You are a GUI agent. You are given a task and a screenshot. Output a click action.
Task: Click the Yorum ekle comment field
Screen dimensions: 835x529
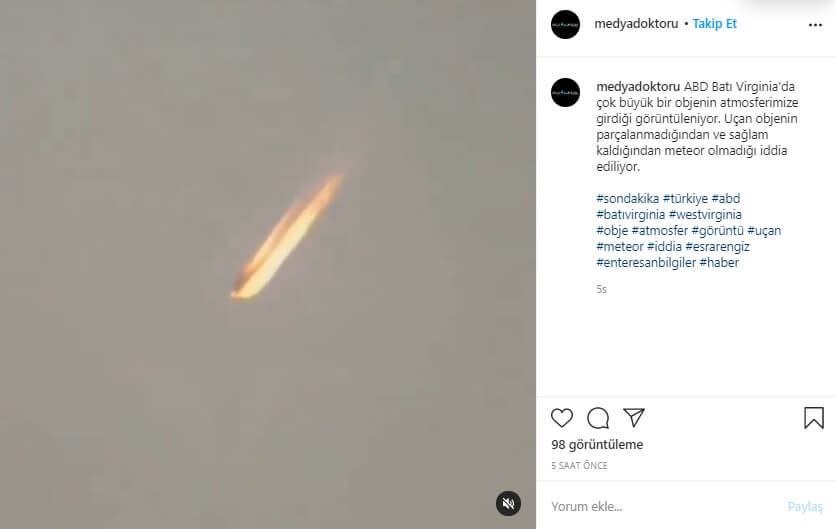point(660,507)
